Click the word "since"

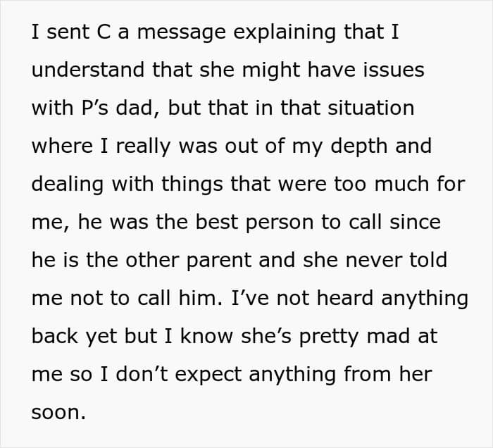click(x=414, y=223)
